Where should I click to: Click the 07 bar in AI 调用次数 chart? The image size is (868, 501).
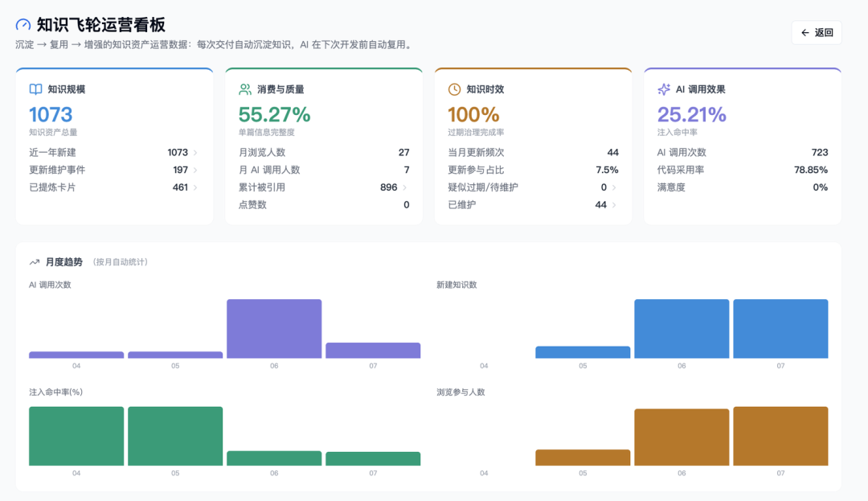(373, 351)
